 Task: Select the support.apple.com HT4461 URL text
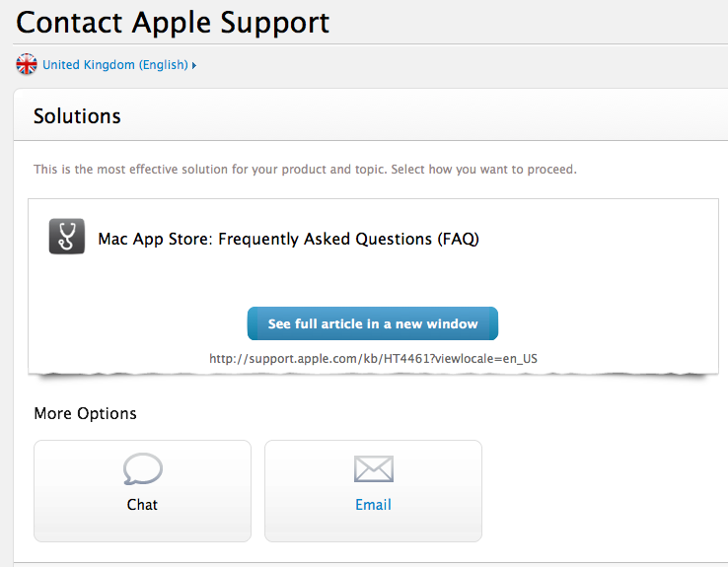[373, 359]
